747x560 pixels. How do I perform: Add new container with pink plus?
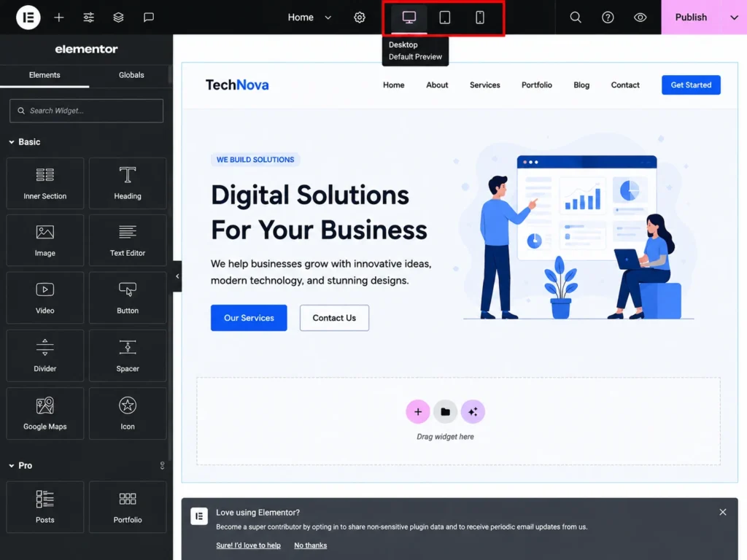point(418,411)
